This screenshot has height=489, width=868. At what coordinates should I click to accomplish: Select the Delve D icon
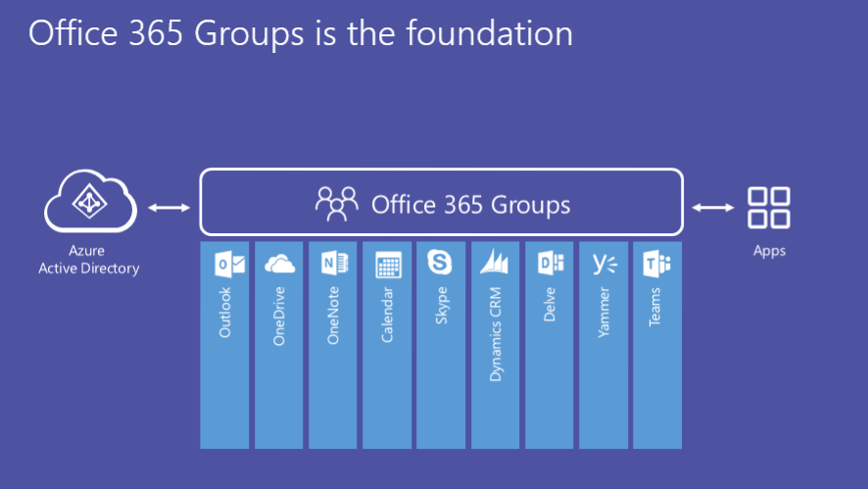551,263
